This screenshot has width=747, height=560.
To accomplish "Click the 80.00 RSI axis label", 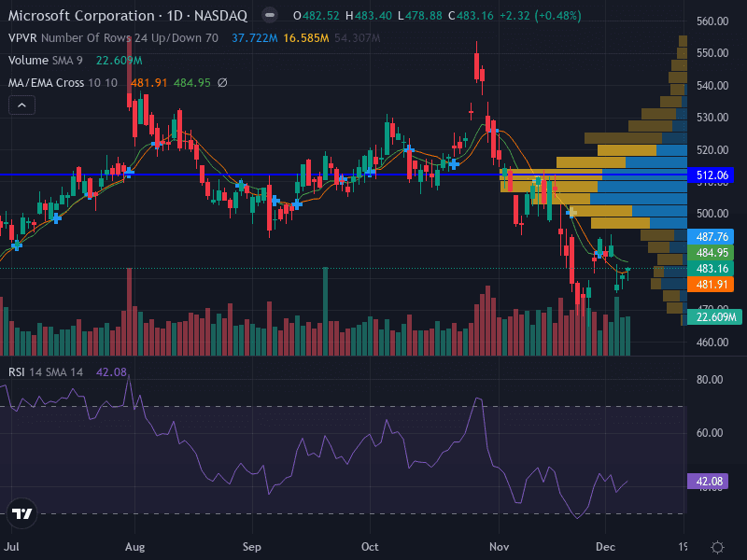I will point(710,380).
